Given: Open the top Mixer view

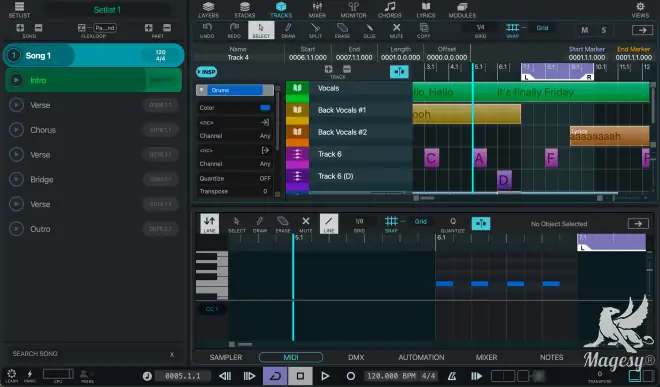Looking at the screenshot, I should click(317, 10).
